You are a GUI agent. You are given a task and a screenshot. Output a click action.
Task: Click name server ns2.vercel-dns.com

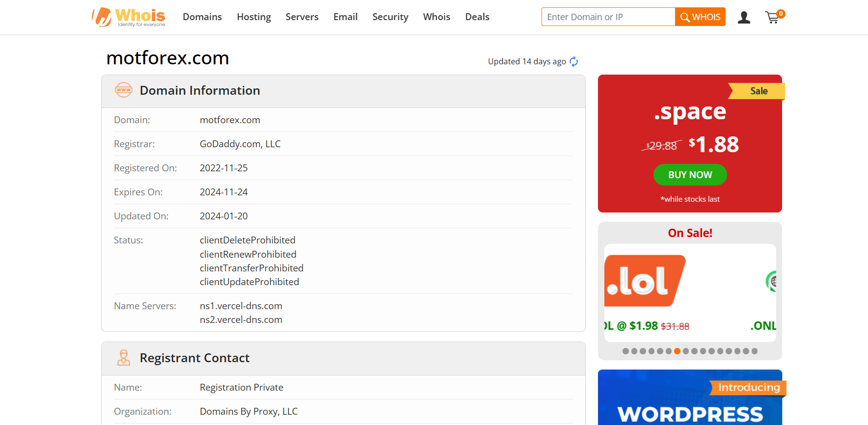coord(241,319)
